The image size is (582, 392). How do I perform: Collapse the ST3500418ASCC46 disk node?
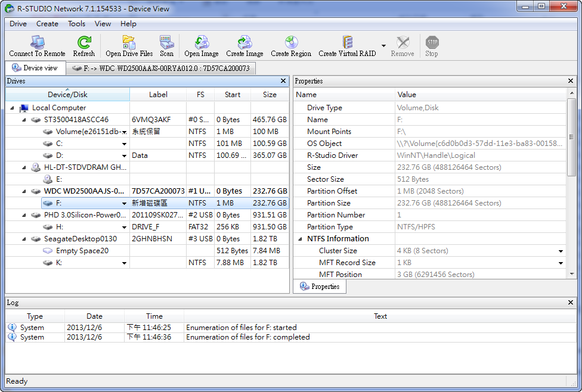tap(24, 120)
